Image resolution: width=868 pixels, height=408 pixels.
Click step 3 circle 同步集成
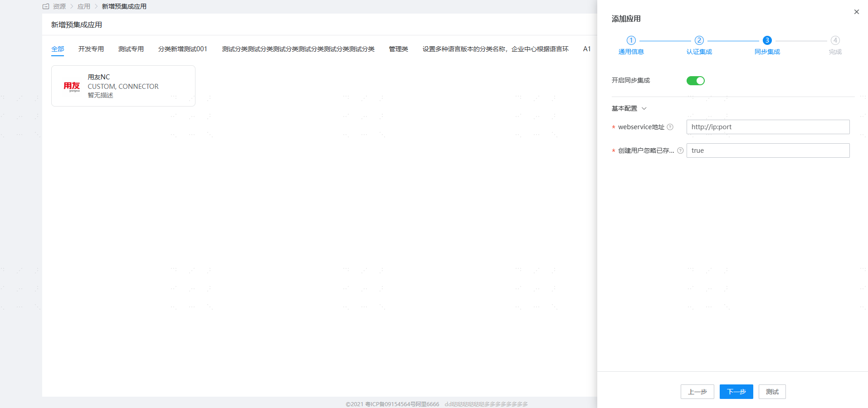[767, 40]
